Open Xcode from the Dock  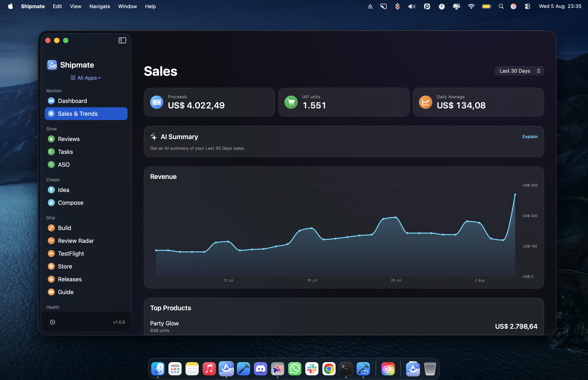click(243, 369)
